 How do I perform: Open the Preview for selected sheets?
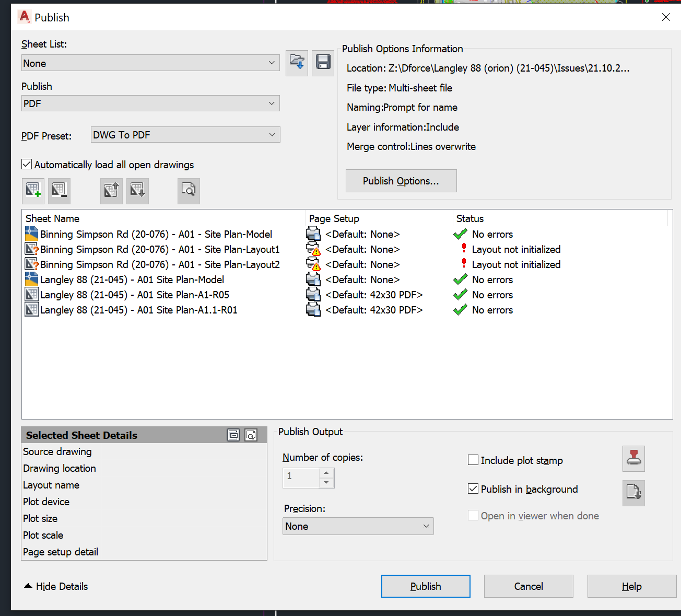[x=188, y=191]
